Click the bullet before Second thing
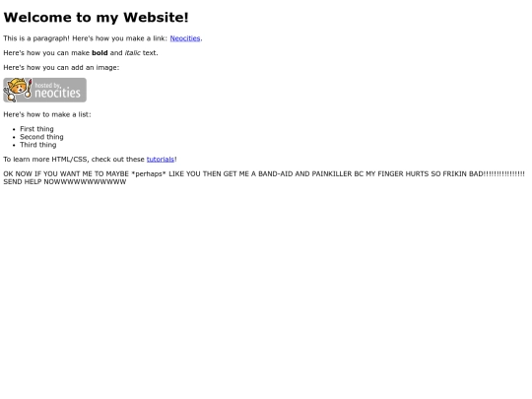Screen dimensions: 532x399 [x=14, y=137]
